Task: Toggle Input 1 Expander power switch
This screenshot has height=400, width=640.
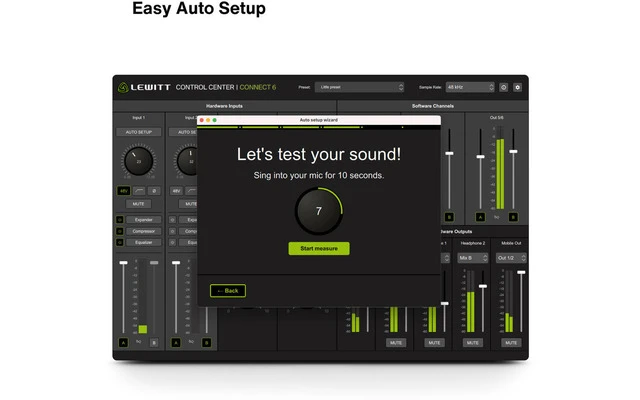Action: click(x=120, y=220)
